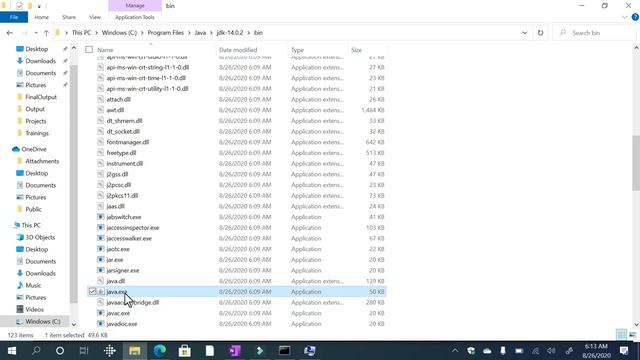Open Videos folder in sidebar
This screenshot has width=640, height=360.
tap(34, 309)
